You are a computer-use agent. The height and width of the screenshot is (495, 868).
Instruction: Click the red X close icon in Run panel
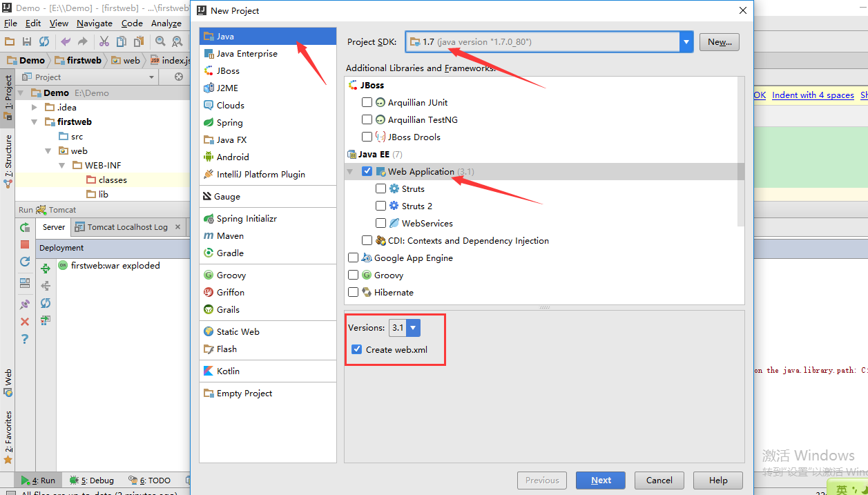25,321
